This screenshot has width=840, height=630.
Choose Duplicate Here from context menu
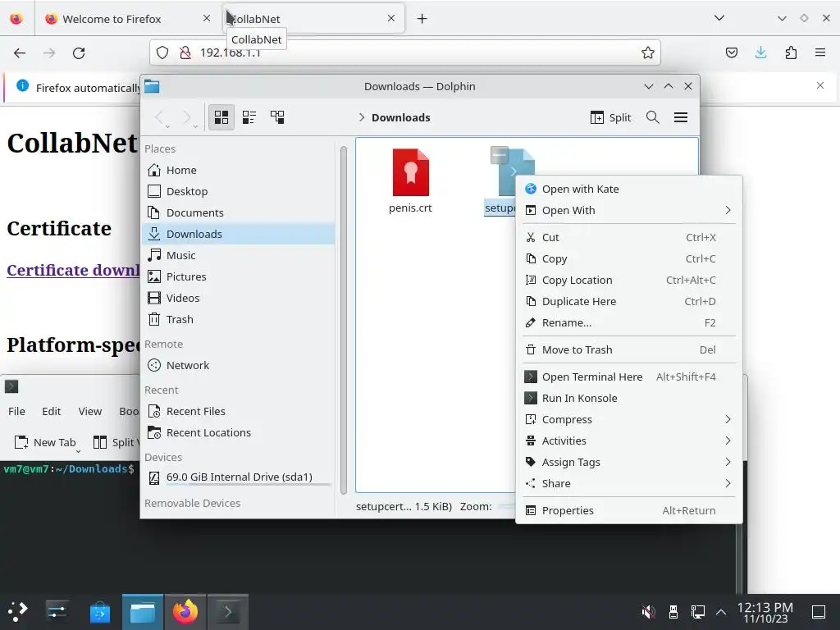coord(628,302)
